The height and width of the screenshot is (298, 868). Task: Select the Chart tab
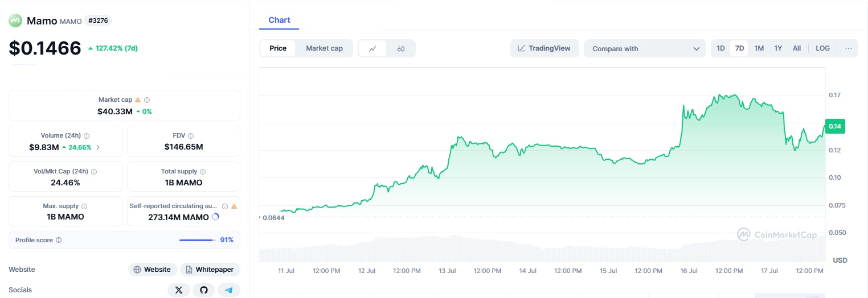(x=279, y=20)
